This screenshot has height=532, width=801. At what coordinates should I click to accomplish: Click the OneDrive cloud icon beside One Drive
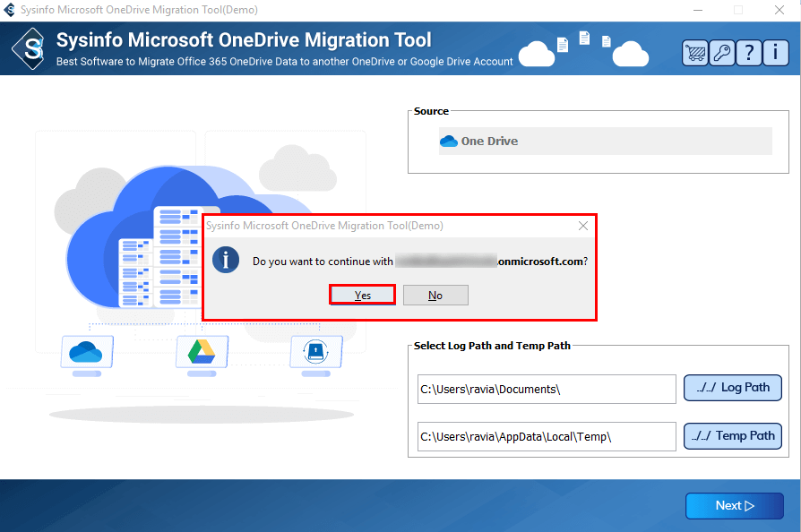[x=449, y=141]
